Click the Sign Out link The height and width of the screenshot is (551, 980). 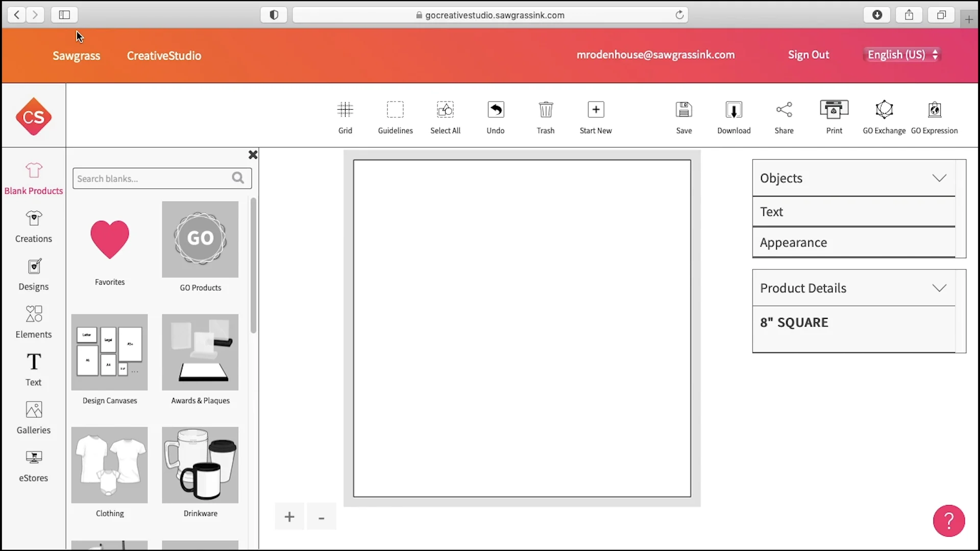(x=808, y=55)
